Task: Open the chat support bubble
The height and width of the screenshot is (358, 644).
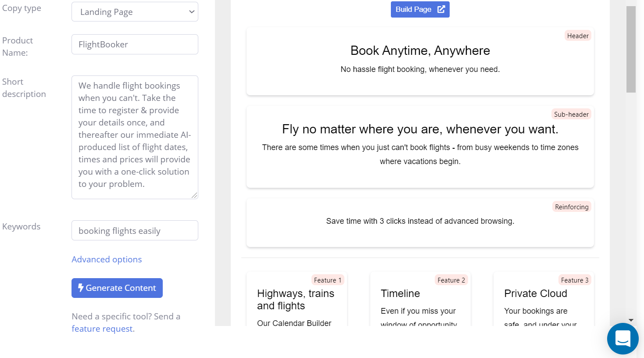Action: (x=623, y=339)
